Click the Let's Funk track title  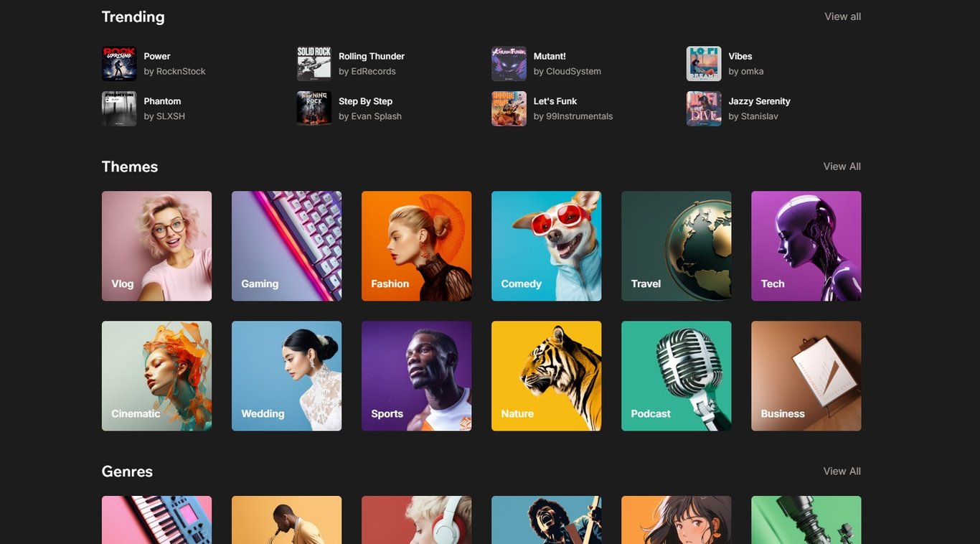pyautogui.click(x=555, y=101)
